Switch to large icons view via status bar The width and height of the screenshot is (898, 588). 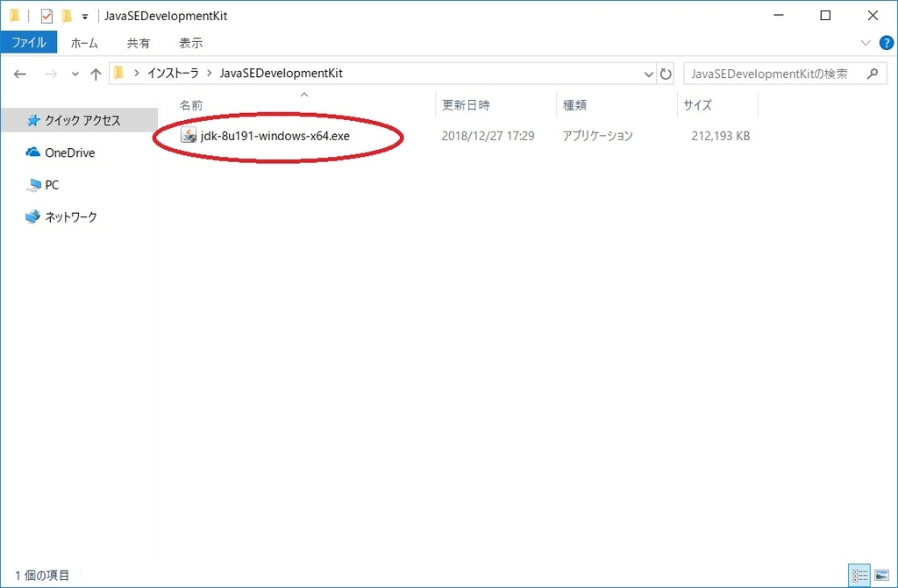click(882, 576)
